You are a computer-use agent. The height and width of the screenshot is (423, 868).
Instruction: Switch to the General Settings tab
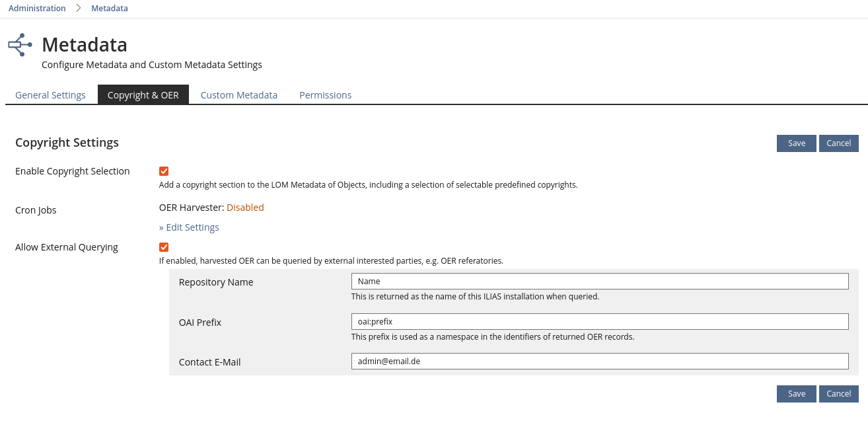click(x=50, y=95)
